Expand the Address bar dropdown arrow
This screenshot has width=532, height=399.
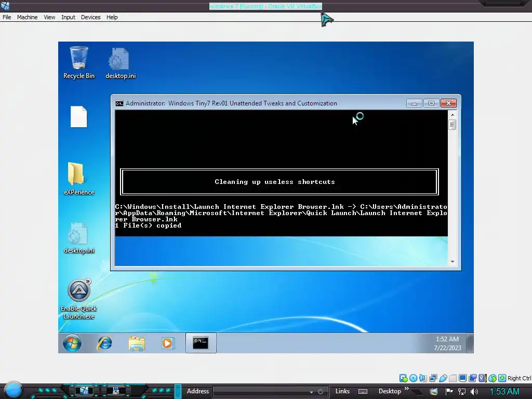(311, 392)
